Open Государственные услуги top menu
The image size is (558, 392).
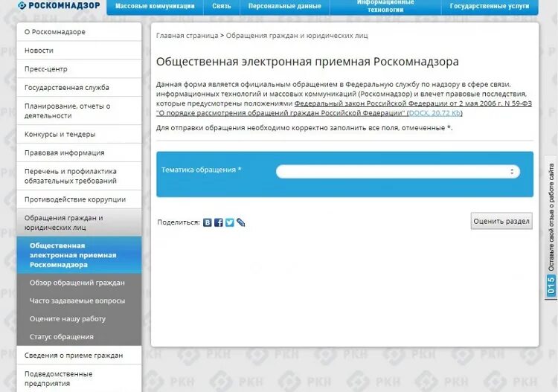pyautogui.click(x=490, y=6)
